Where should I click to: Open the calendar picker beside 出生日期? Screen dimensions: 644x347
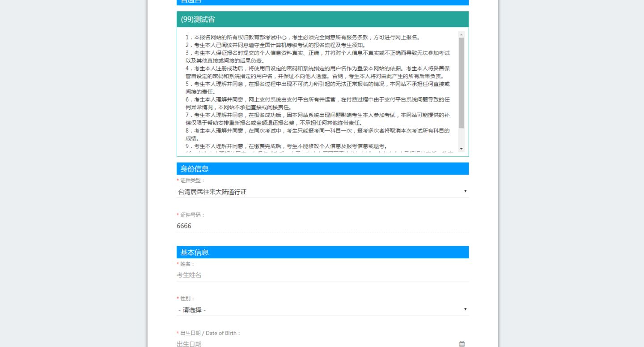[x=462, y=343]
